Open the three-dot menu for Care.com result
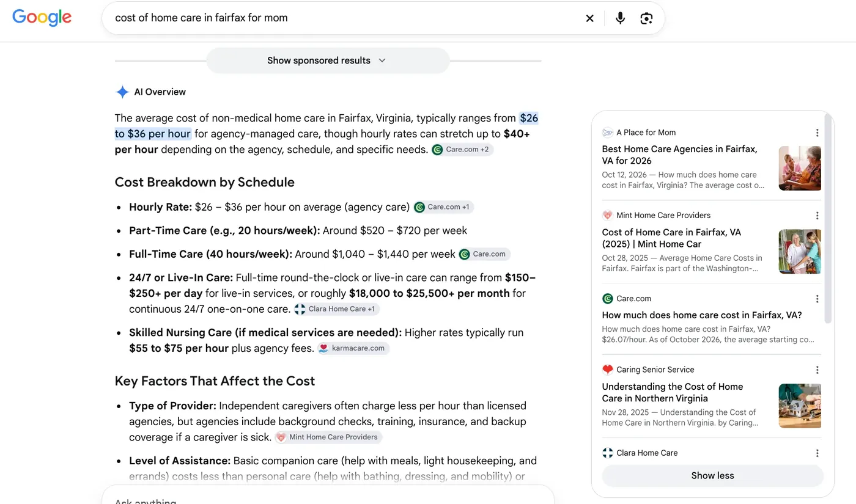This screenshot has height=504, width=856. click(x=817, y=299)
